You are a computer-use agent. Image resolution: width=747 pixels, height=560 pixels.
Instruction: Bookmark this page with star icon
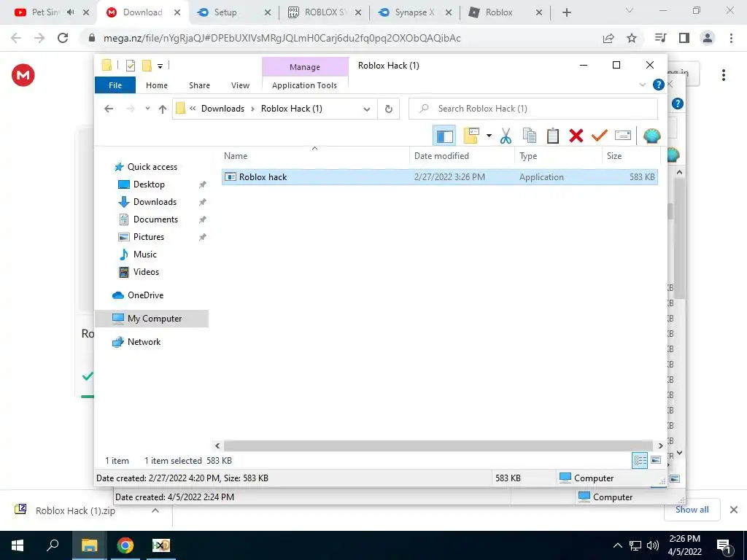[632, 38]
